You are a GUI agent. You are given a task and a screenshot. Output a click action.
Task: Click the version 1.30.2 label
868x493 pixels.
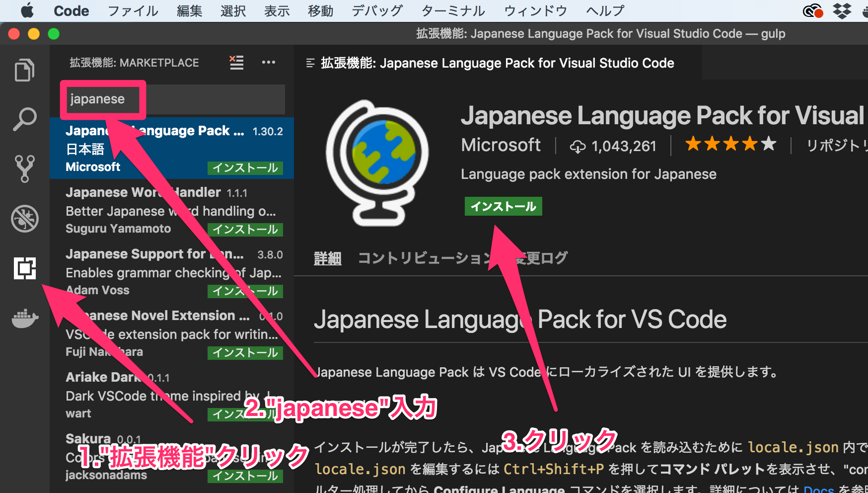268,131
